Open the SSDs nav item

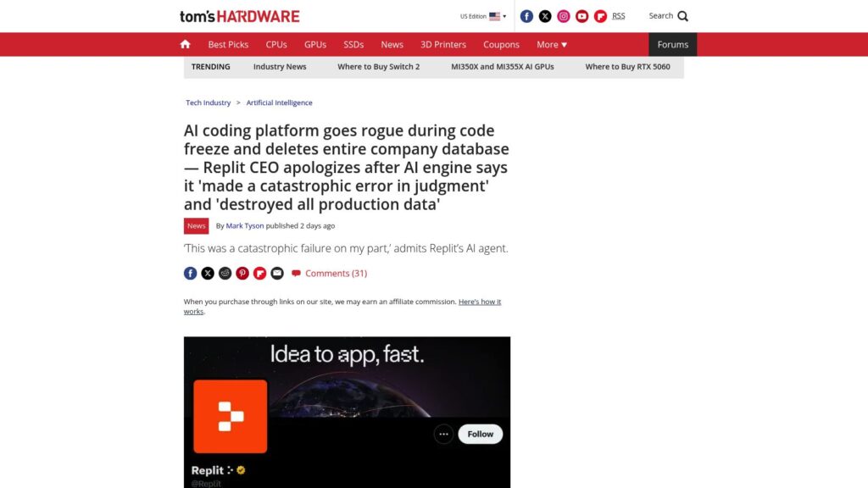click(x=353, y=44)
